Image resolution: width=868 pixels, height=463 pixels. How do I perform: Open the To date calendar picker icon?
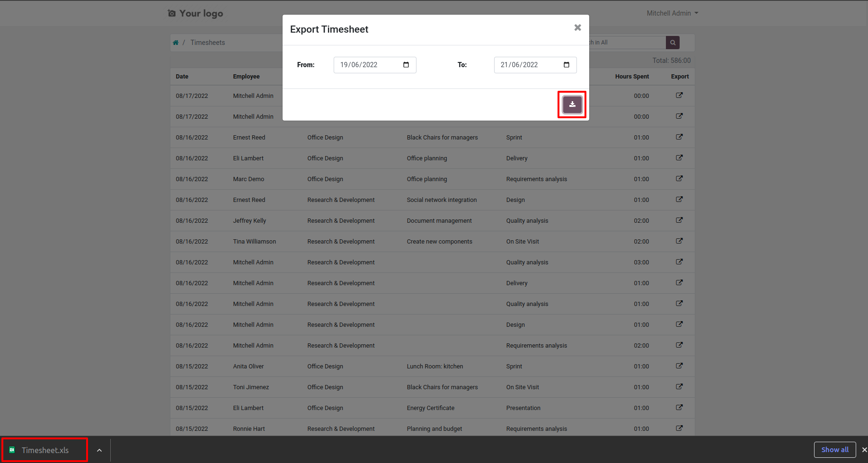point(567,65)
